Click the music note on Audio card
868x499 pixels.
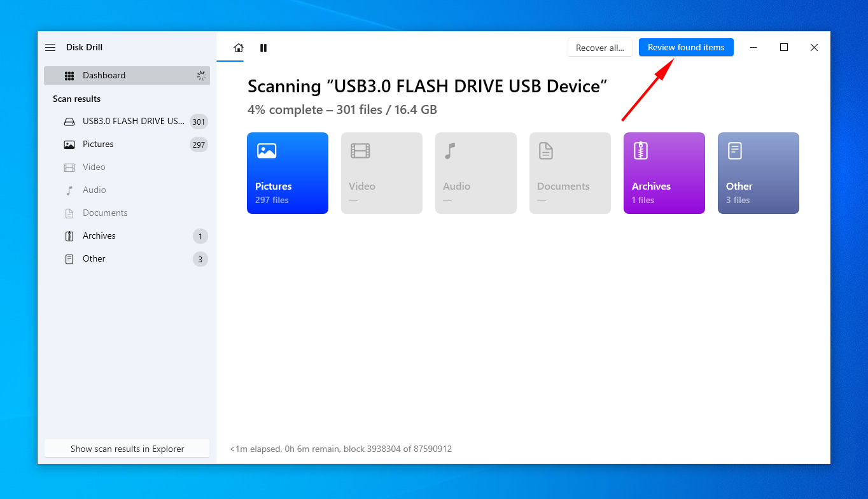(450, 151)
